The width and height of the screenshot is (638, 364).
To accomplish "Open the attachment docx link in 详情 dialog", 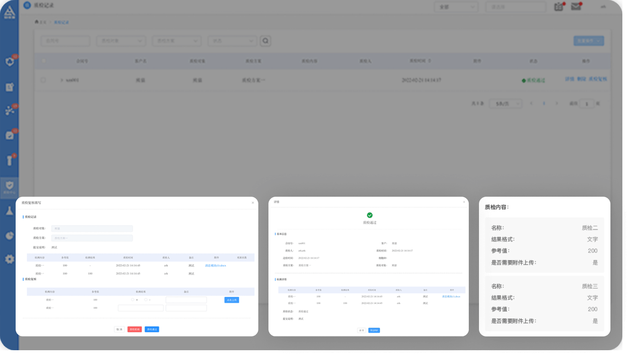I will pyautogui.click(x=450, y=296).
